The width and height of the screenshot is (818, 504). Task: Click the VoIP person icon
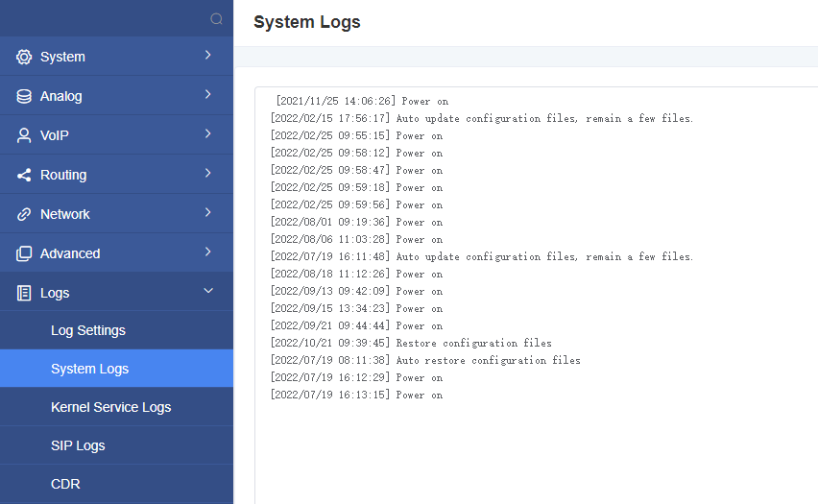tap(24, 135)
